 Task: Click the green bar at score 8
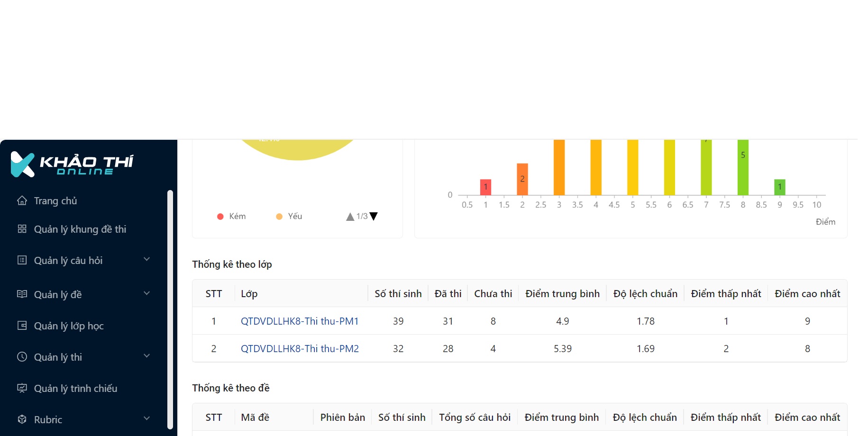point(743,167)
